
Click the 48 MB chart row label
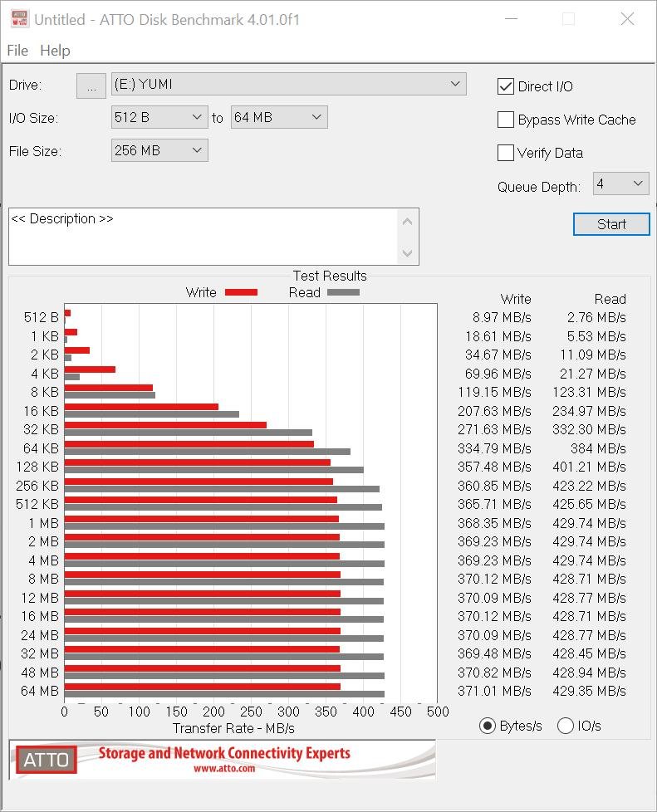point(40,673)
